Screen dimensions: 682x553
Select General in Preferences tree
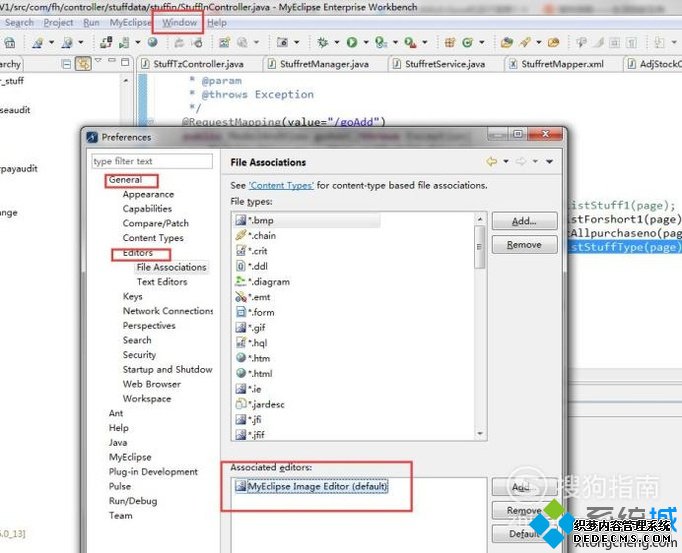point(125,179)
